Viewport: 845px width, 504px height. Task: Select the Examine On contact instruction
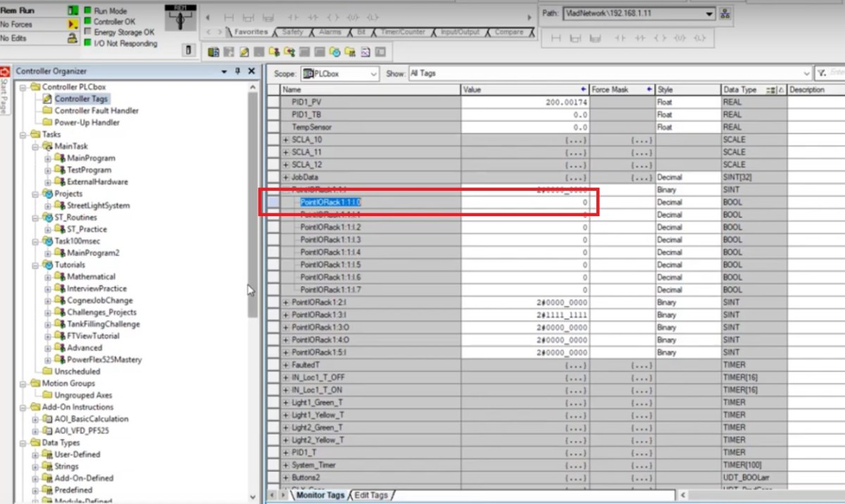[294, 17]
